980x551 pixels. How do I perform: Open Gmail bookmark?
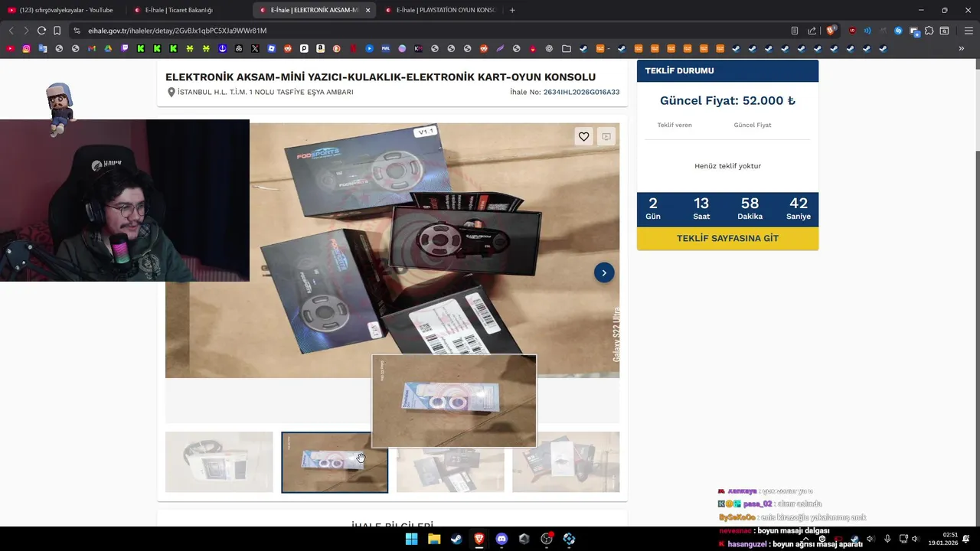[92, 48]
